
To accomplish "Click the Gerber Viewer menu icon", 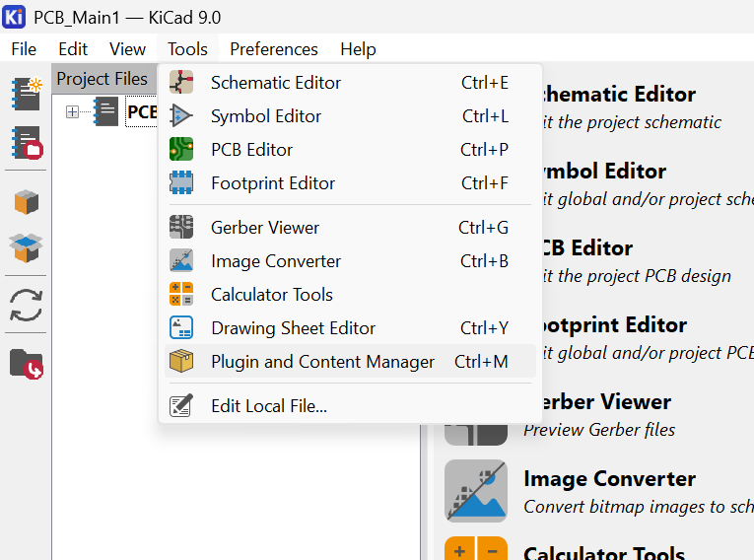I will click(181, 228).
